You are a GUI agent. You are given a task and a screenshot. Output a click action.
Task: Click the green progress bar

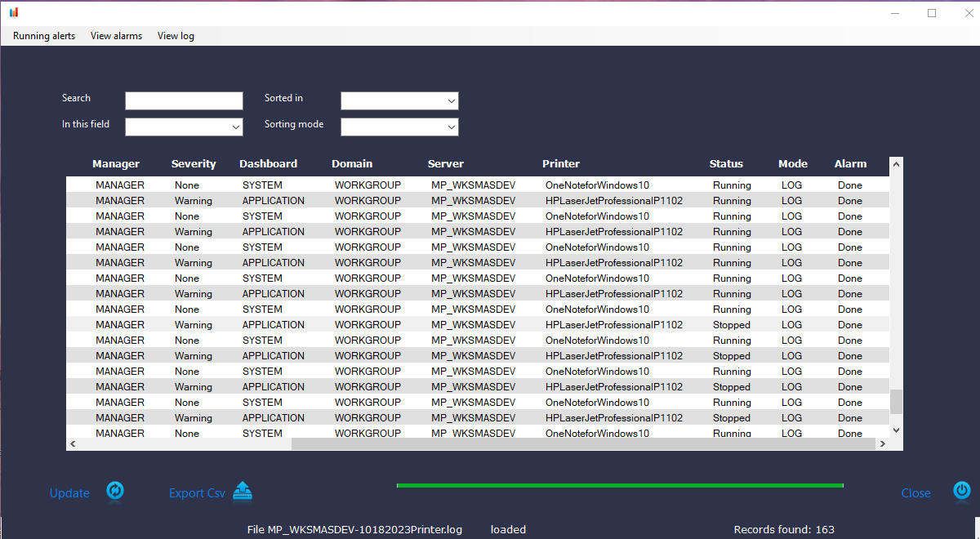pyautogui.click(x=620, y=484)
